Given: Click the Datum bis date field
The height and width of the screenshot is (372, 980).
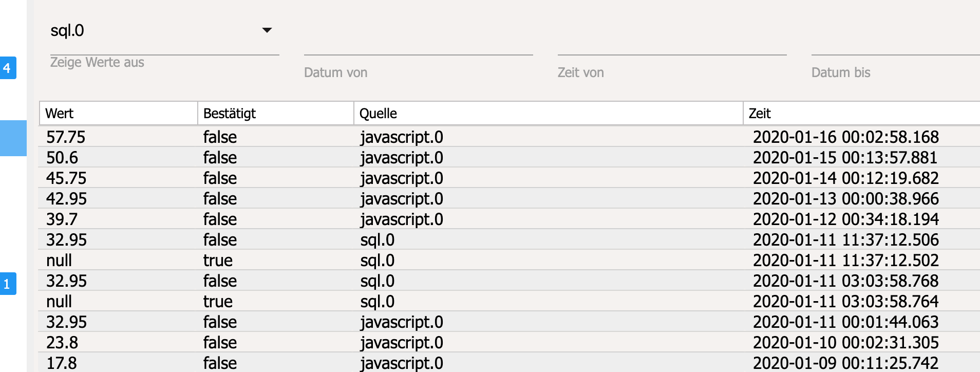Looking at the screenshot, I should pyautogui.click(x=895, y=45).
